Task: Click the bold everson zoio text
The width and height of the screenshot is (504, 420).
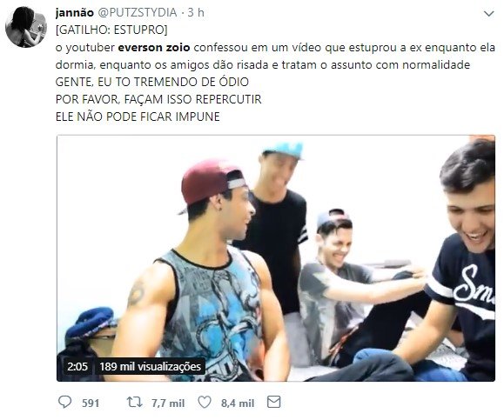Action: [x=154, y=48]
